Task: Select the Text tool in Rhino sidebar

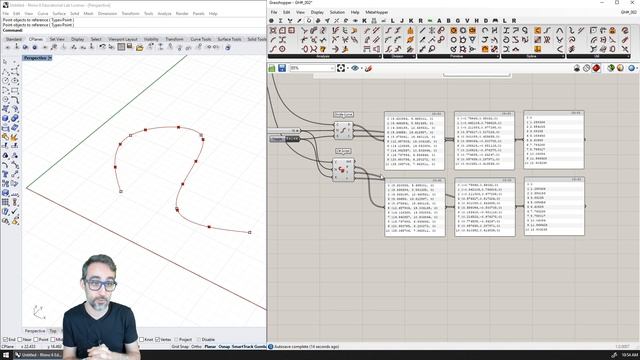Action: 6,174
